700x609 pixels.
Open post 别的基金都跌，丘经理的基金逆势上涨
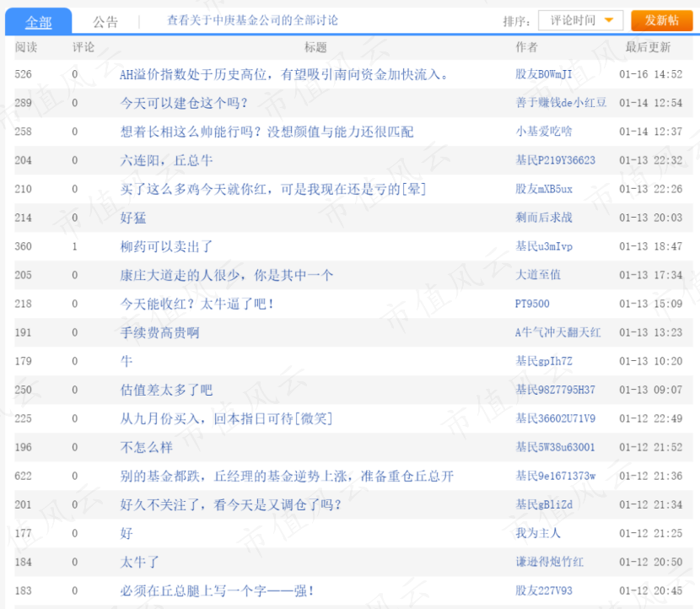click(x=287, y=476)
